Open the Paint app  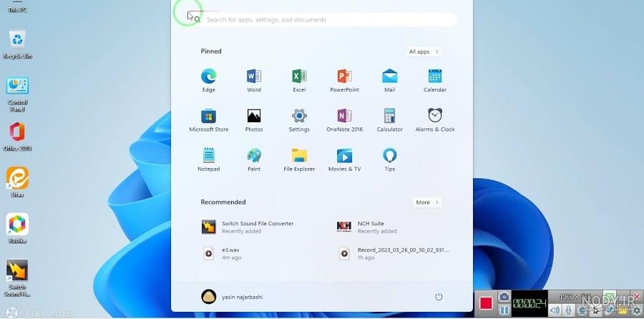pyautogui.click(x=254, y=159)
